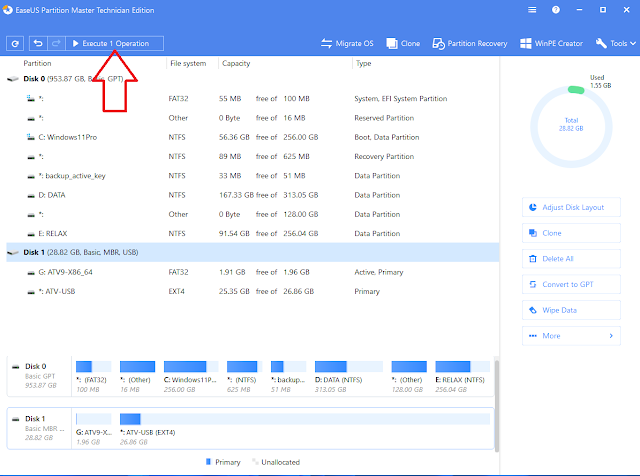Click the G: ATV9-X86_64 drive icon
The image size is (640, 476).
point(31,273)
